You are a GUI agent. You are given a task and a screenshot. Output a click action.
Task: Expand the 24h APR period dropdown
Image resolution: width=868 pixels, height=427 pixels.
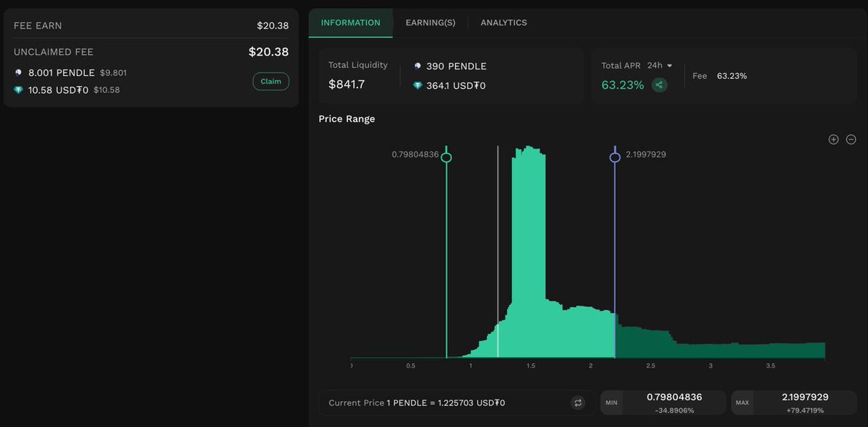pos(660,65)
